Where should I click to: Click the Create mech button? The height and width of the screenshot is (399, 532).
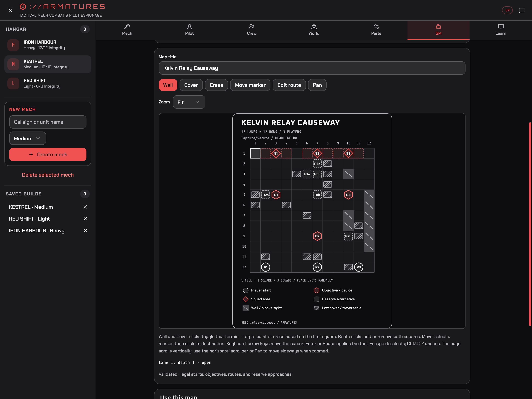pyautogui.click(x=48, y=154)
